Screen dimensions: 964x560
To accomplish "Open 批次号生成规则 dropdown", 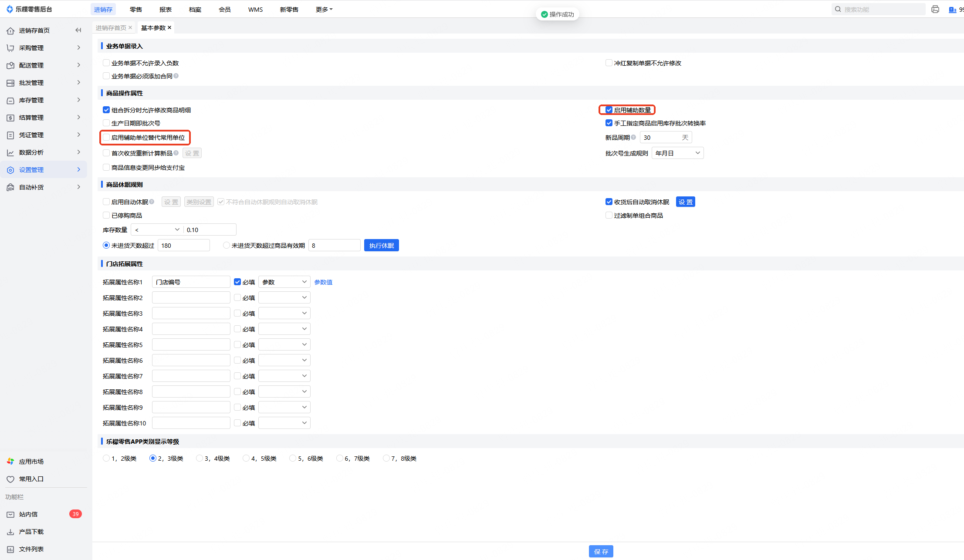I will tap(677, 153).
